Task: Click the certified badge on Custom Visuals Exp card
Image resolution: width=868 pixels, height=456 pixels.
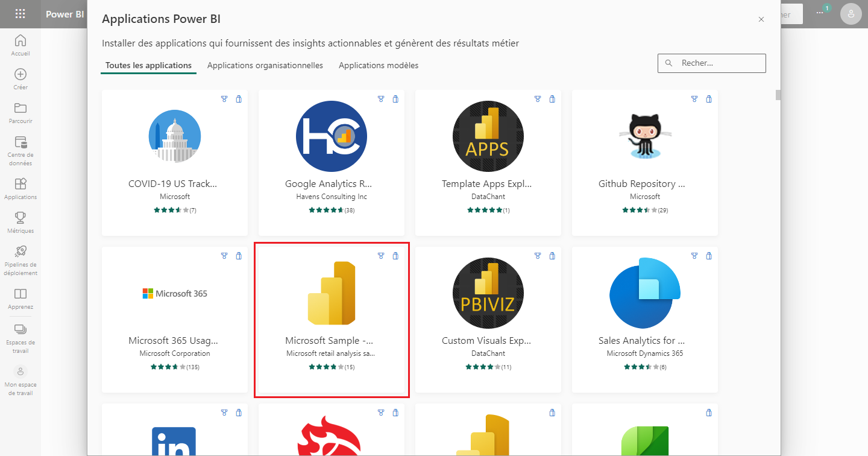Action: 538,256
